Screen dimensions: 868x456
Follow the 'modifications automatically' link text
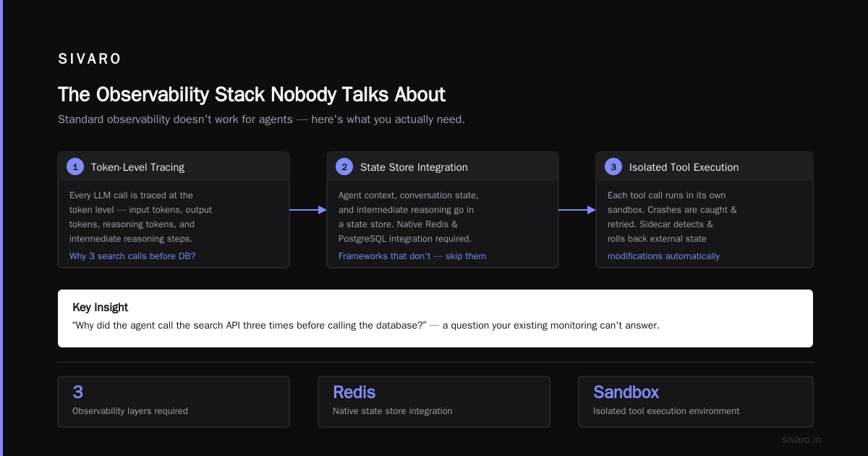(x=663, y=256)
